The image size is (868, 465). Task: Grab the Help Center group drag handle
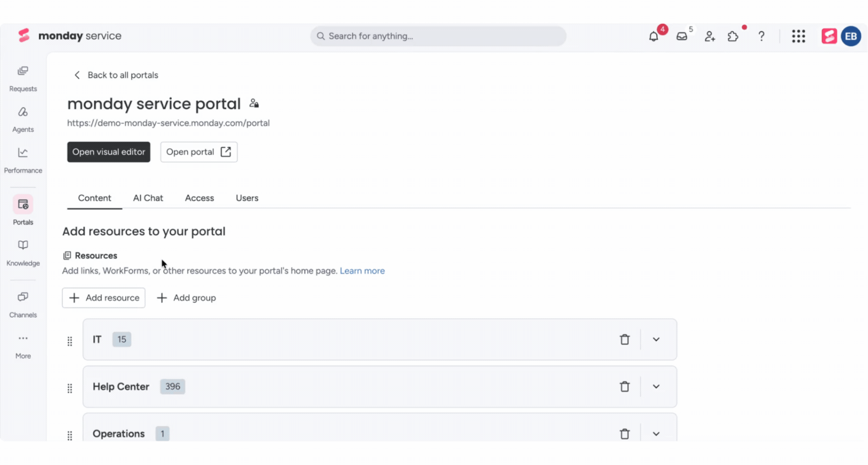pyautogui.click(x=70, y=388)
